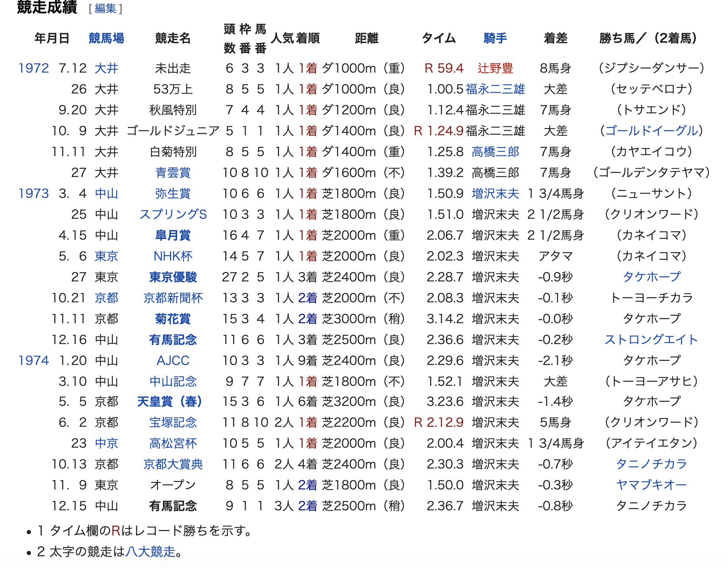Open the 弥生賞 race link
The width and height of the screenshot is (728, 568).
click(x=173, y=193)
